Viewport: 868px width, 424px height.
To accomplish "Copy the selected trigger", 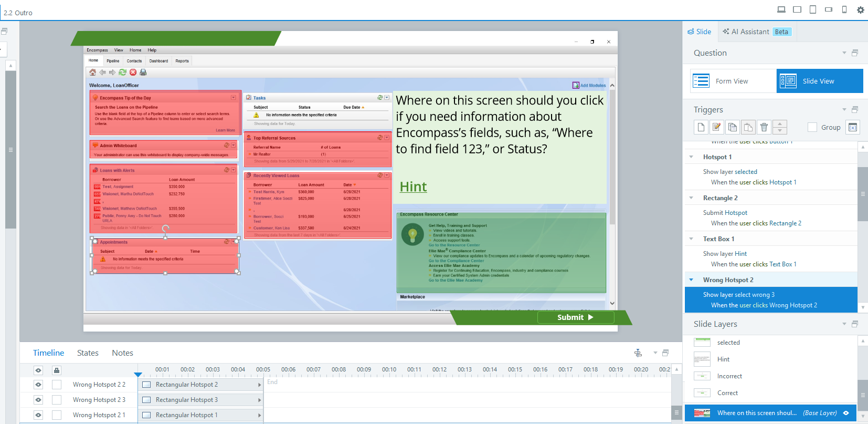I will [x=733, y=127].
